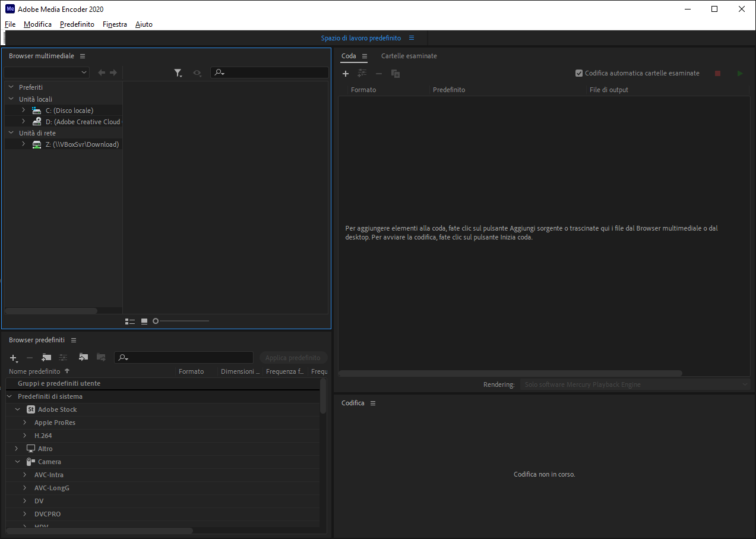Collapse the Unità di rete section
The width and height of the screenshot is (756, 539).
pos(11,133)
